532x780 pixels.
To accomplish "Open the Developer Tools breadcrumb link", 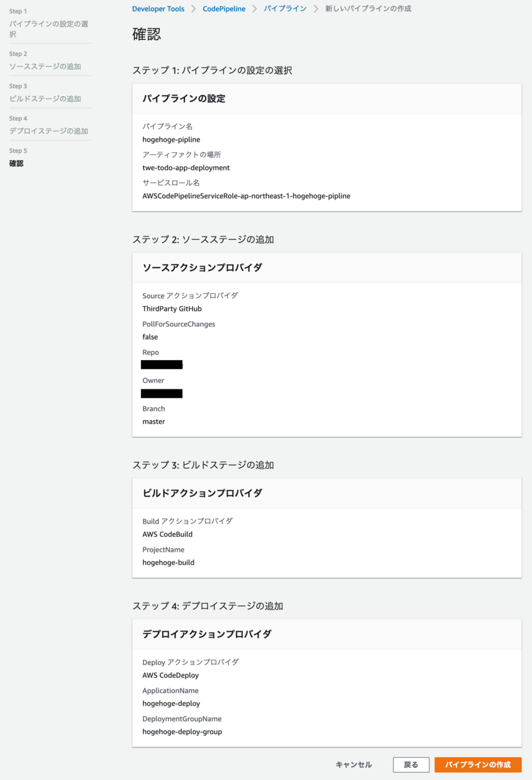I will 158,9.
